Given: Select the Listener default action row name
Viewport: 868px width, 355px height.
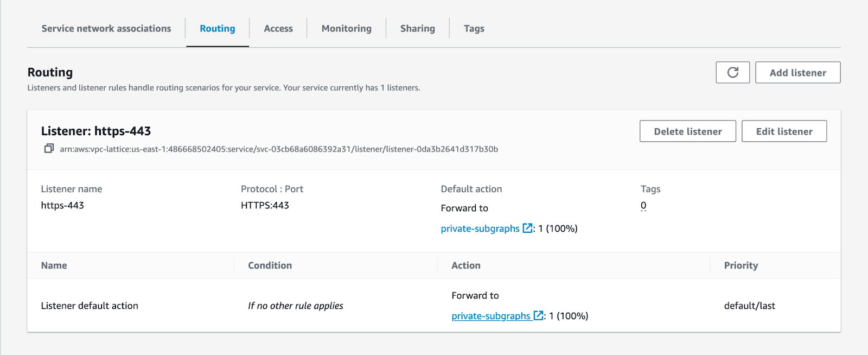Looking at the screenshot, I should click(90, 306).
